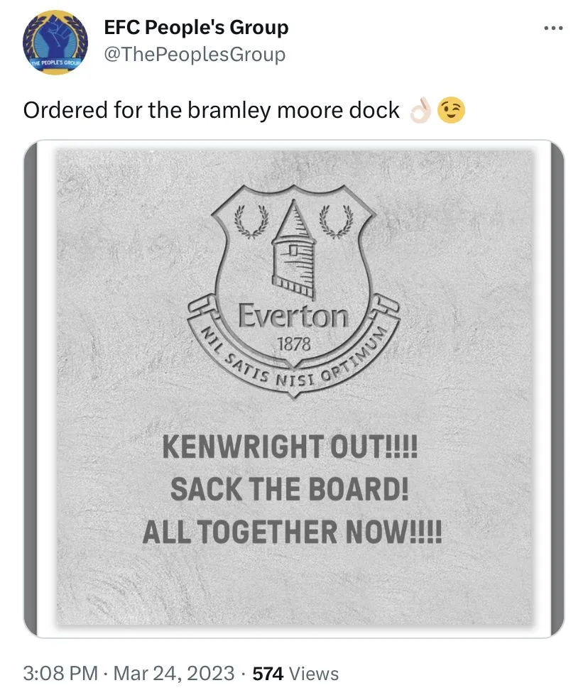Screen dimensions: 588x700
Task: Open the tweet's three-dot more options menu
Action: [x=552, y=28]
